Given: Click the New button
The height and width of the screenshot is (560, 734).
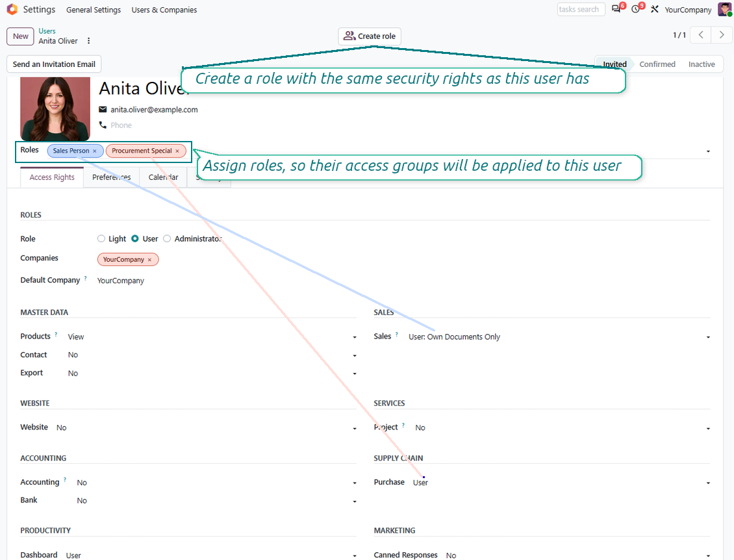Looking at the screenshot, I should tap(20, 36).
